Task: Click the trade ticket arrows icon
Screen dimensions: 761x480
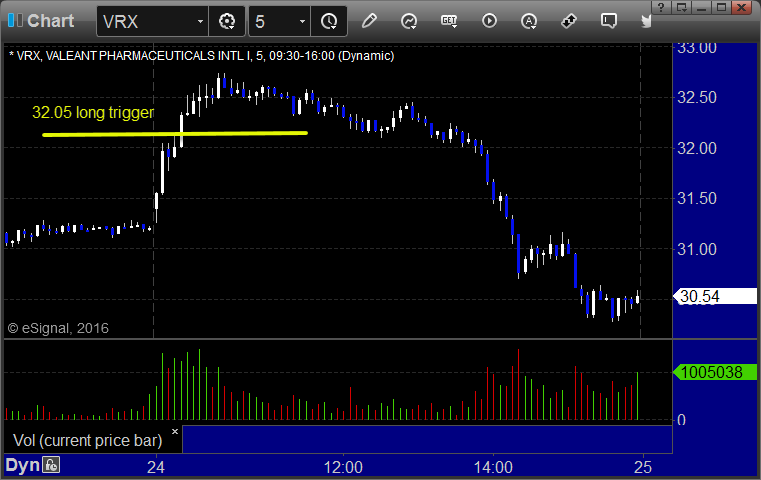Action: tap(568, 21)
